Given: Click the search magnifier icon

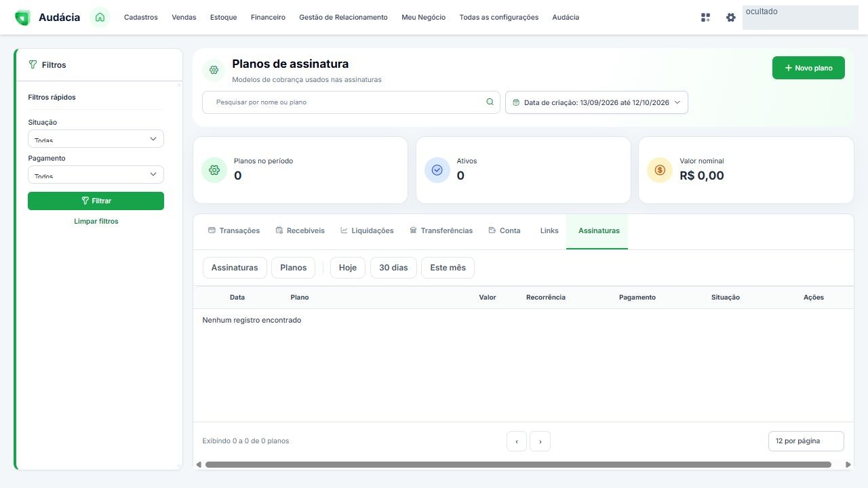Looking at the screenshot, I should point(490,102).
